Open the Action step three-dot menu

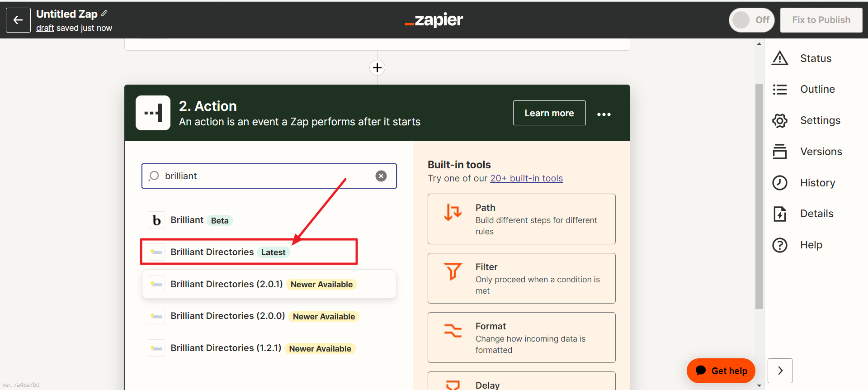(x=604, y=114)
